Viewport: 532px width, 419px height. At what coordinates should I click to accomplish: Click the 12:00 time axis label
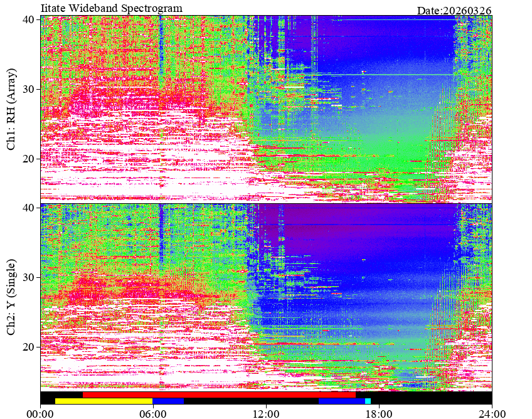point(267,414)
